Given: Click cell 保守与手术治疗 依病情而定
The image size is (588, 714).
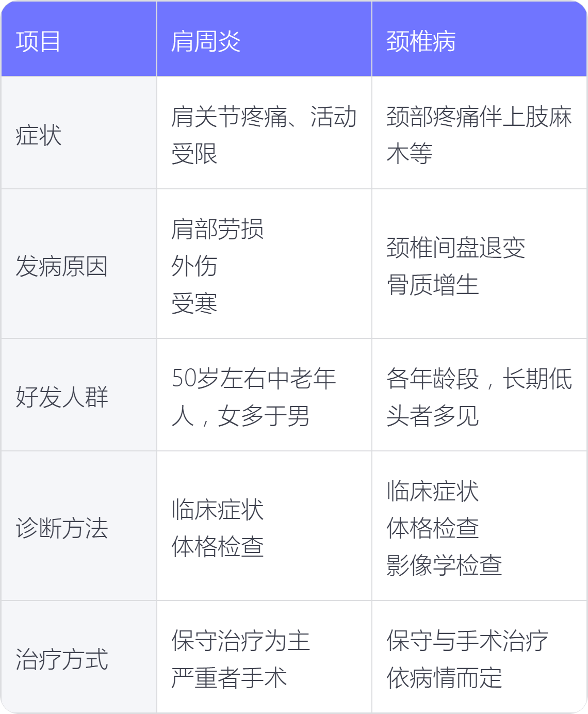Looking at the screenshot, I should click(467, 659).
